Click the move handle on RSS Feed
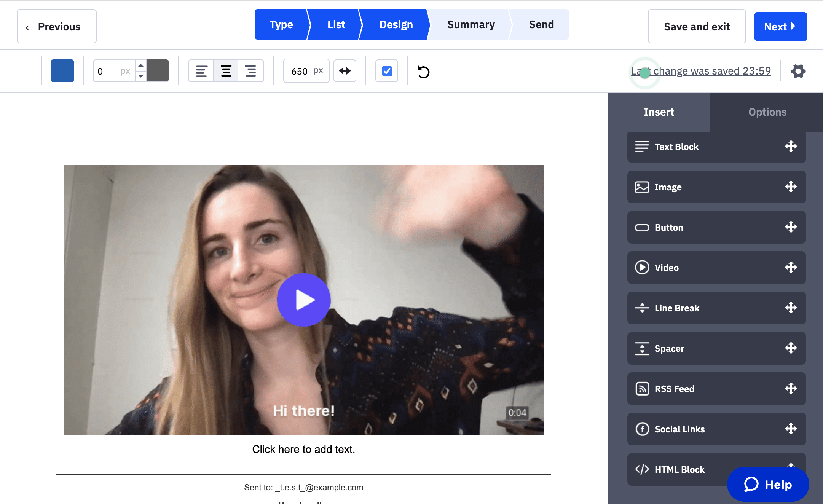 pyautogui.click(x=791, y=388)
